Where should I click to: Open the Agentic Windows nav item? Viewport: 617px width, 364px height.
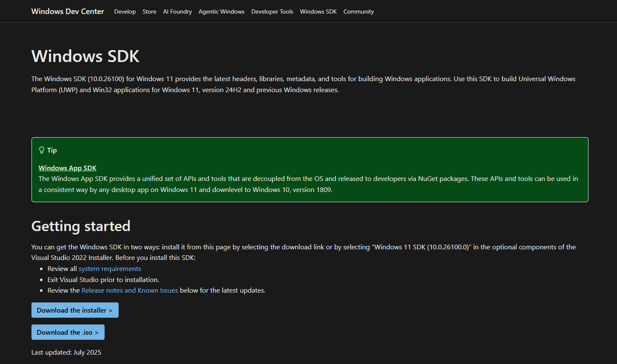click(x=221, y=11)
